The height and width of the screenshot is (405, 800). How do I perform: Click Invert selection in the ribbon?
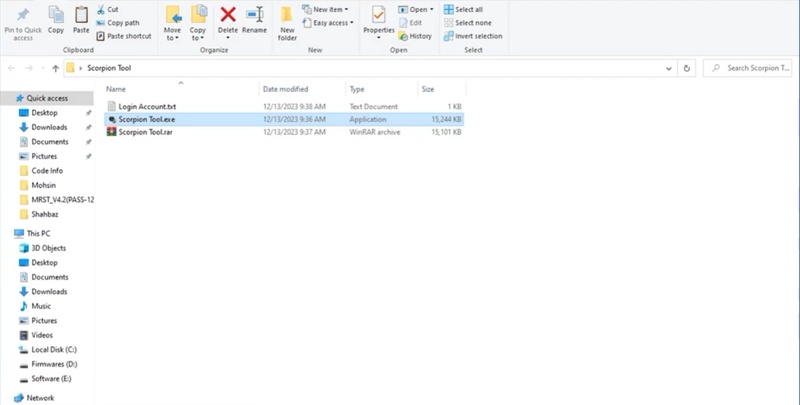pyautogui.click(x=473, y=36)
